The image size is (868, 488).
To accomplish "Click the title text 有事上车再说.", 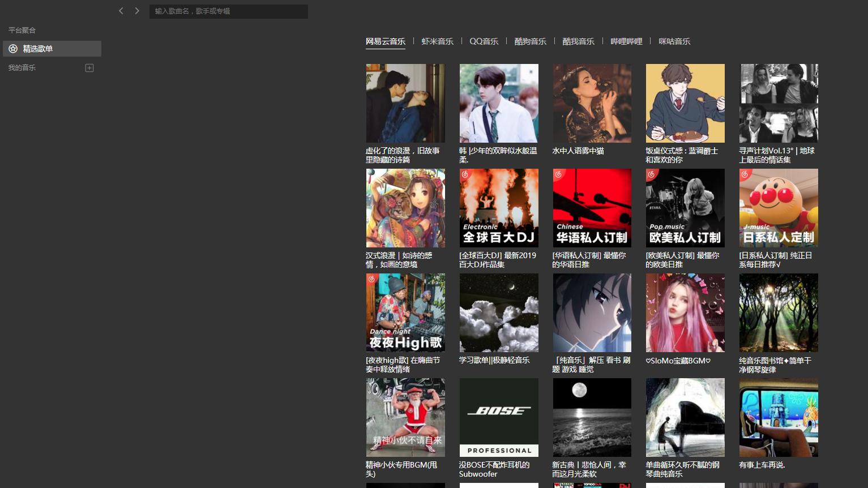I will click(762, 465).
